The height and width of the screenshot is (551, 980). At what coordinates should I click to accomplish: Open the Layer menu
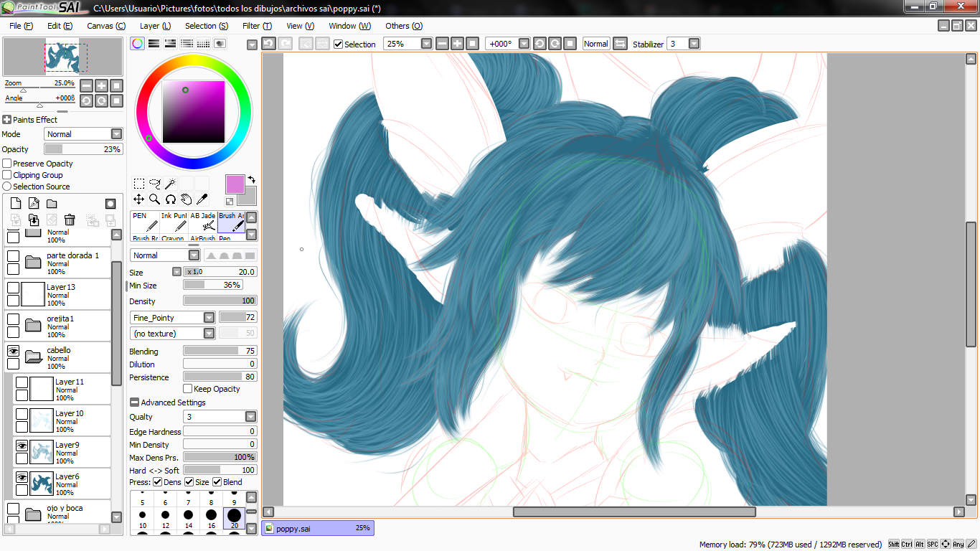[155, 26]
